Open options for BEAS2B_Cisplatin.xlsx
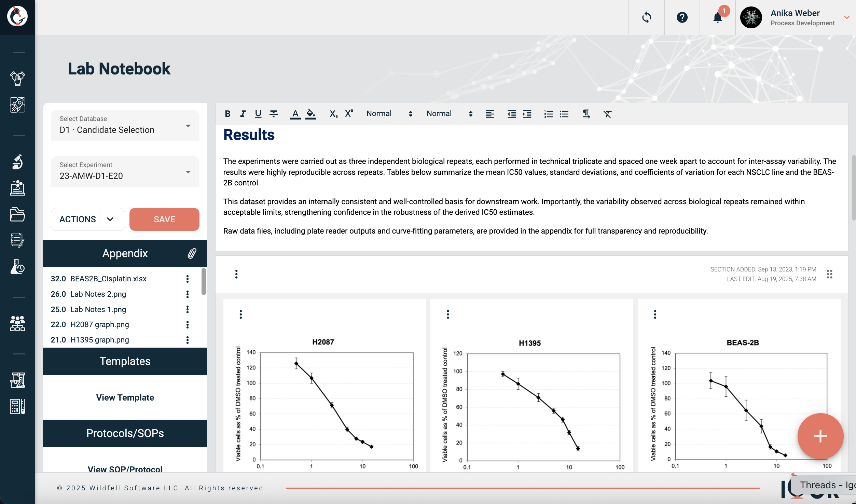The height and width of the screenshot is (504, 856). click(188, 279)
